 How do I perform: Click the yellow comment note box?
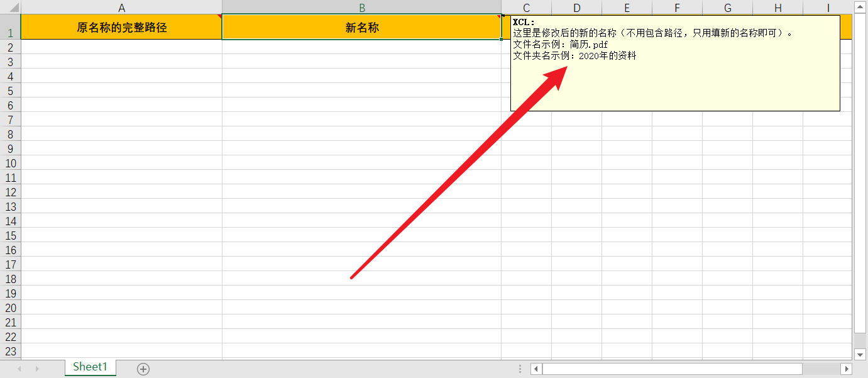click(x=676, y=63)
